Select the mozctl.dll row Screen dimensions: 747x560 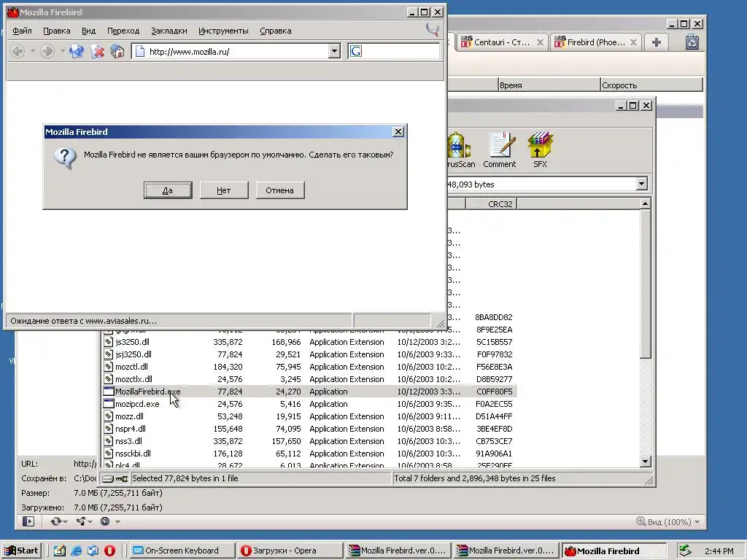click(x=309, y=367)
